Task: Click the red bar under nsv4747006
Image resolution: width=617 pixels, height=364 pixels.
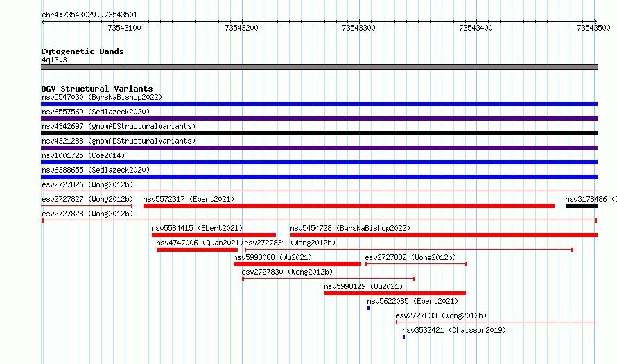Action: [x=197, y=250]
